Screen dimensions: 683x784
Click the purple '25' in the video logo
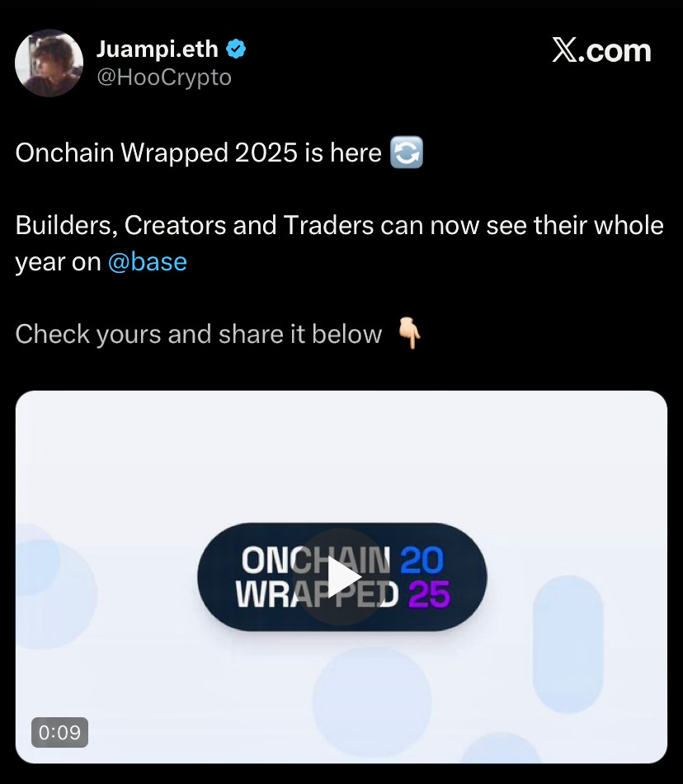coord(429,594)
